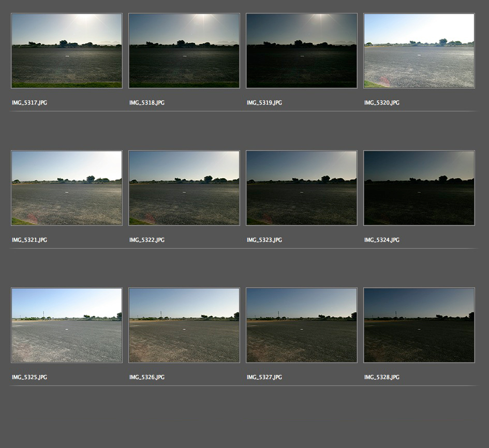
Task: Click the IMG_5317.JPG filename label
Action: coord(29,103)
